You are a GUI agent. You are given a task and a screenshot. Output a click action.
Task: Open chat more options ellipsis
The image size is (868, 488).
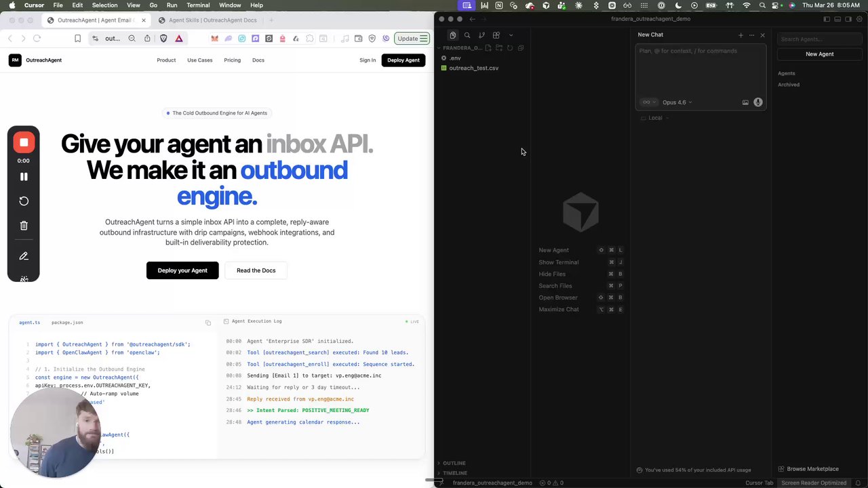(751, 35)
